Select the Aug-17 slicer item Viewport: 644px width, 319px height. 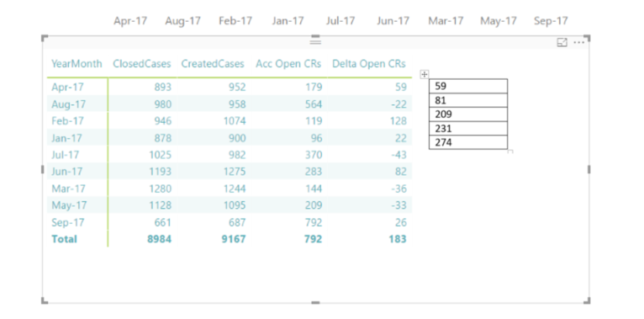[x=182, y=21]
